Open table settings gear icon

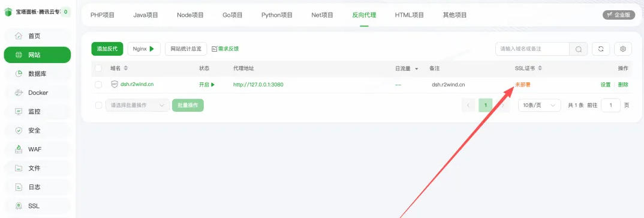[x=623, y=49]
